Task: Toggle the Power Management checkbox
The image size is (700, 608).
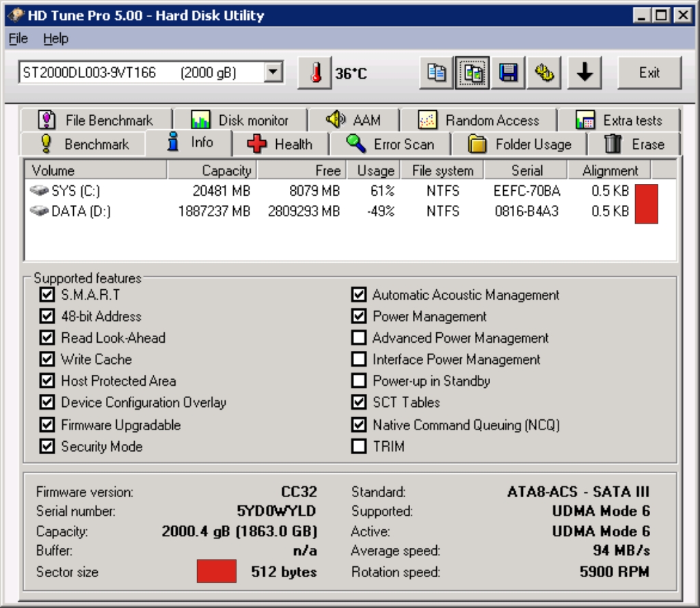Action: (359, 316)
